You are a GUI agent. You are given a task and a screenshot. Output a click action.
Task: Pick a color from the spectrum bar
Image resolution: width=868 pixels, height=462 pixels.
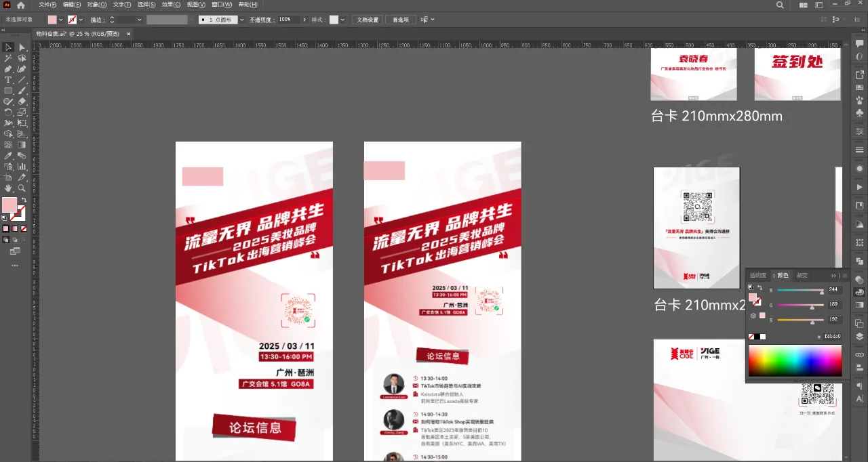click(x=795, y=360)
